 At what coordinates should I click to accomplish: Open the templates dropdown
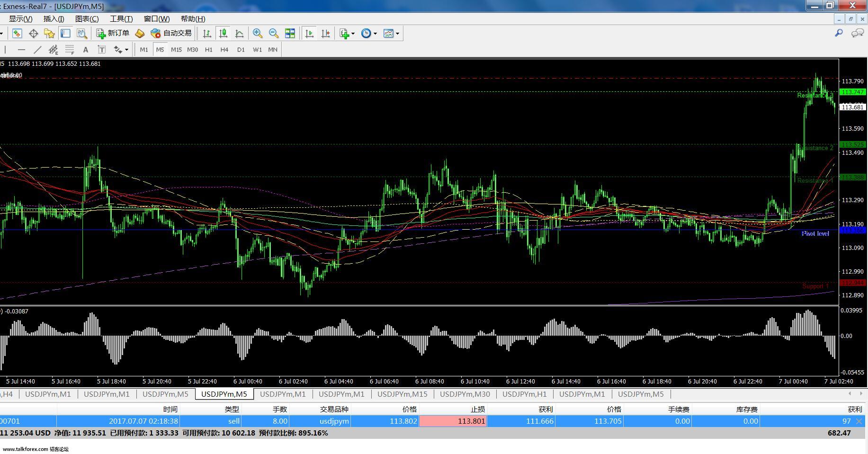[x=391, y=33]
